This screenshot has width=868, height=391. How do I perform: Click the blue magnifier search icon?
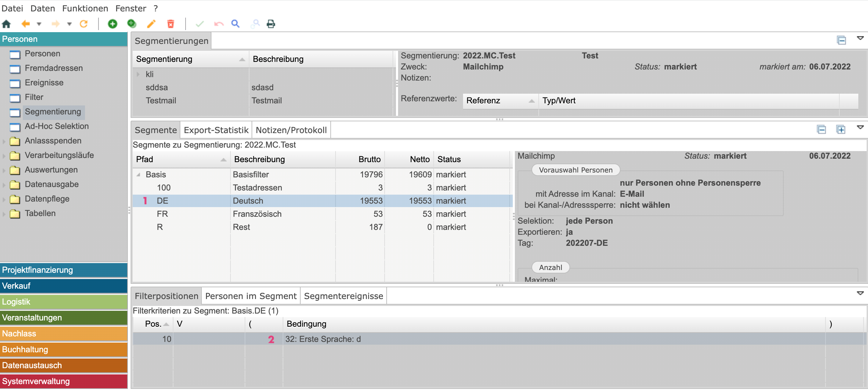click(235, 24)
